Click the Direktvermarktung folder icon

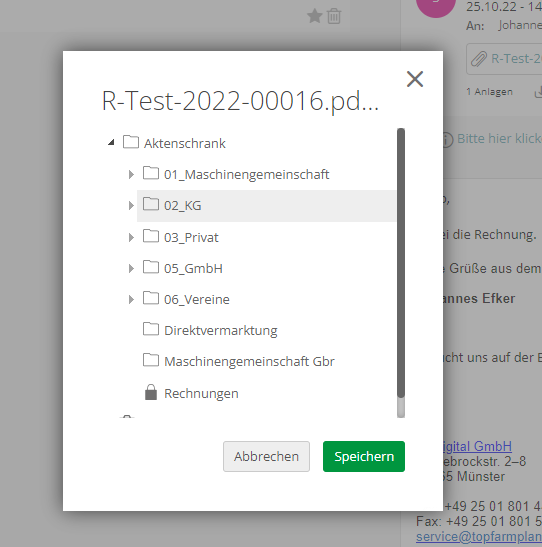[151, 329]
